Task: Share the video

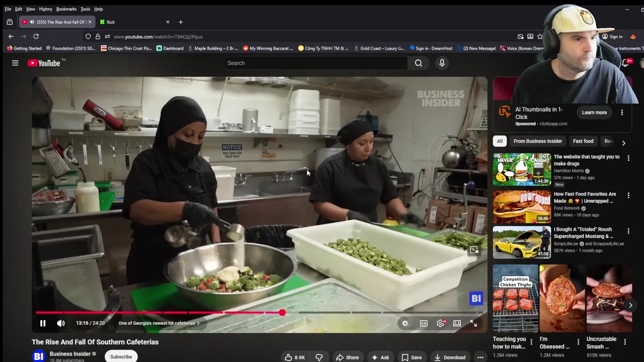Action: tap(347, 357)
